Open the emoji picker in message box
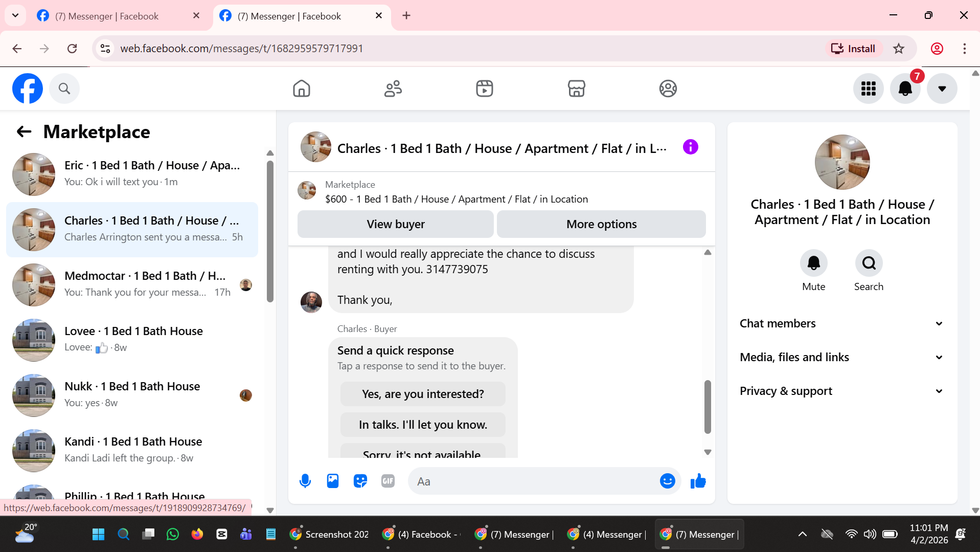The height and width of the screenshot is (552, 980). pos(668,481)
